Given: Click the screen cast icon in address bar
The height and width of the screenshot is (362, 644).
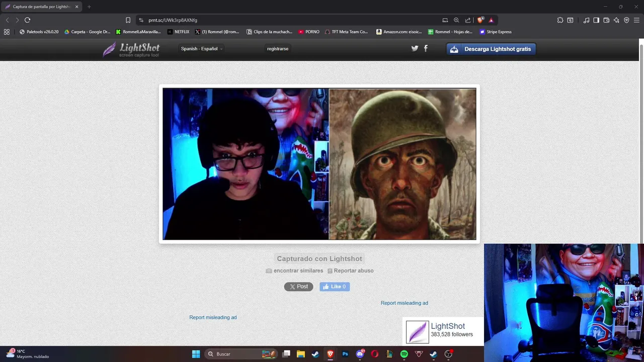Looking at the screenshot, I should [445, 20].
